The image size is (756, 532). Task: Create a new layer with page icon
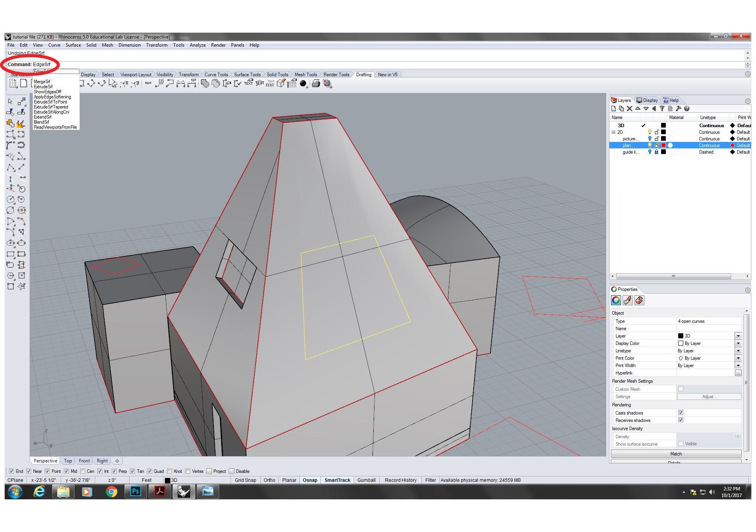614,109
